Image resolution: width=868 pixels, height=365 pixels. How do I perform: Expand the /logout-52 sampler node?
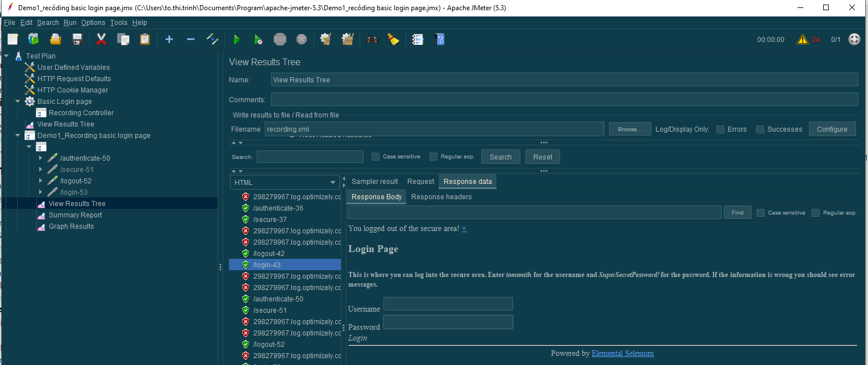(40, 181)
